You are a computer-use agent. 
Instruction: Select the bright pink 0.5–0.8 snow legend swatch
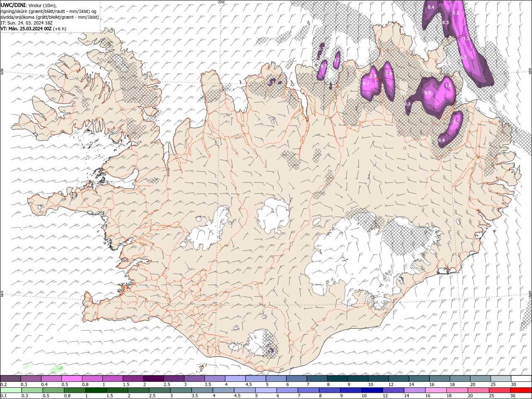coord(72,379)
